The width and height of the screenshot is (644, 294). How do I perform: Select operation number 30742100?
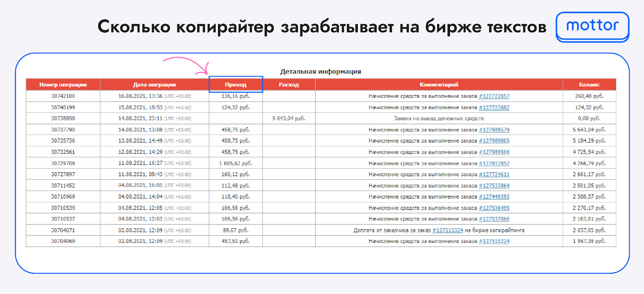tap(63, 96)
